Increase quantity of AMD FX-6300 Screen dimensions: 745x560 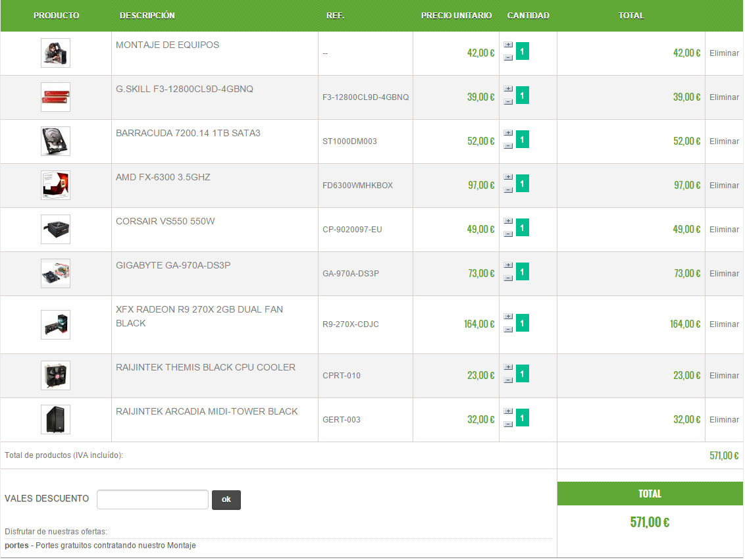tap(508, 177)
